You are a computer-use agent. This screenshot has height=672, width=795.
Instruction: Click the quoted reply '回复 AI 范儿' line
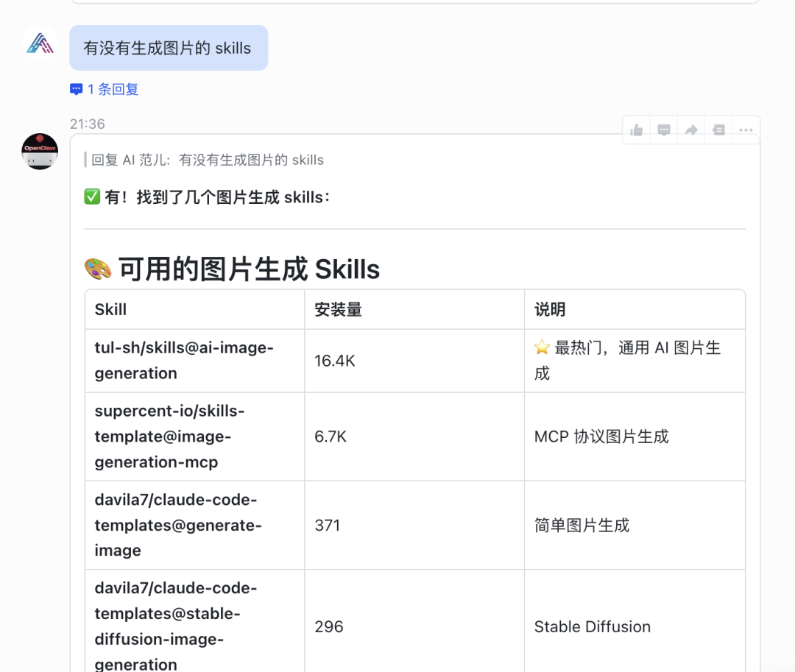pos(204,160)
